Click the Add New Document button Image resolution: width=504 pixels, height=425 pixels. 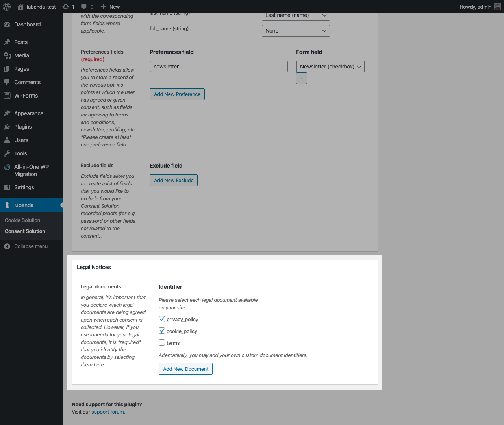[x=185, y=369]
